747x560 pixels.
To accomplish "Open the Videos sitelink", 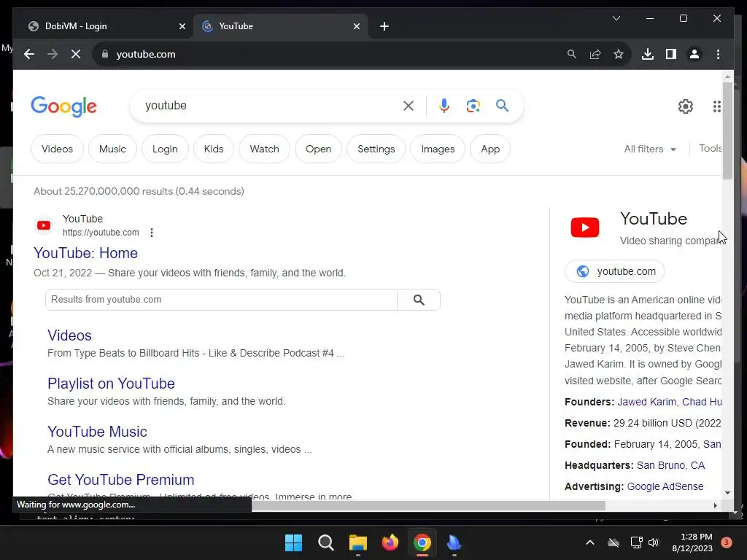I will coord(69,335).
